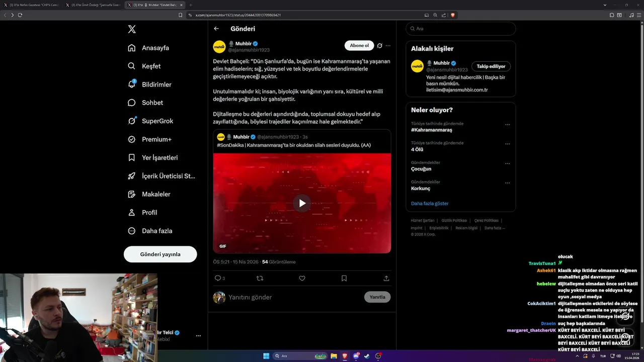Viewport: 644px width, 362px height.
Task: Open Hizmet Şartları footer link
Action: click(x=423, y=221)
